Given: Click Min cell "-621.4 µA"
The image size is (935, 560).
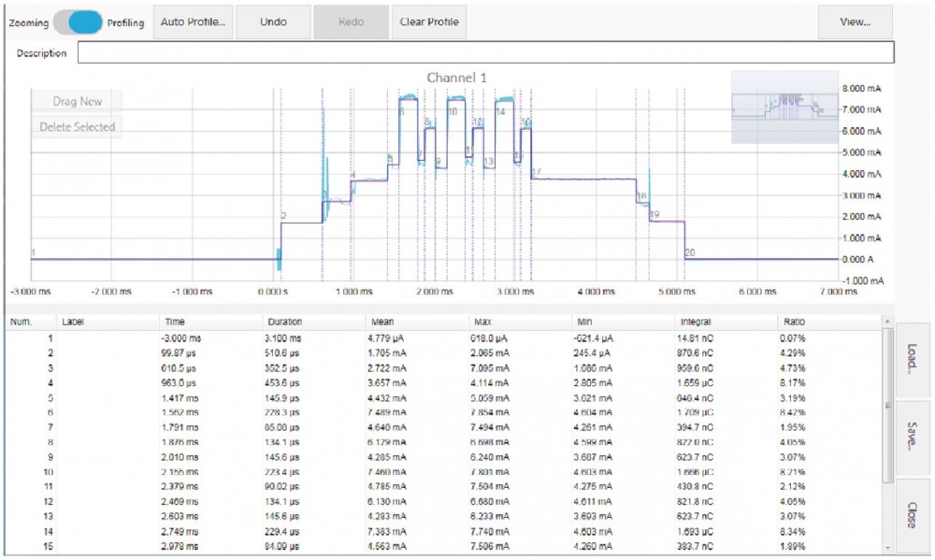Looking at the screenshot, I should [x=594, y=338].
